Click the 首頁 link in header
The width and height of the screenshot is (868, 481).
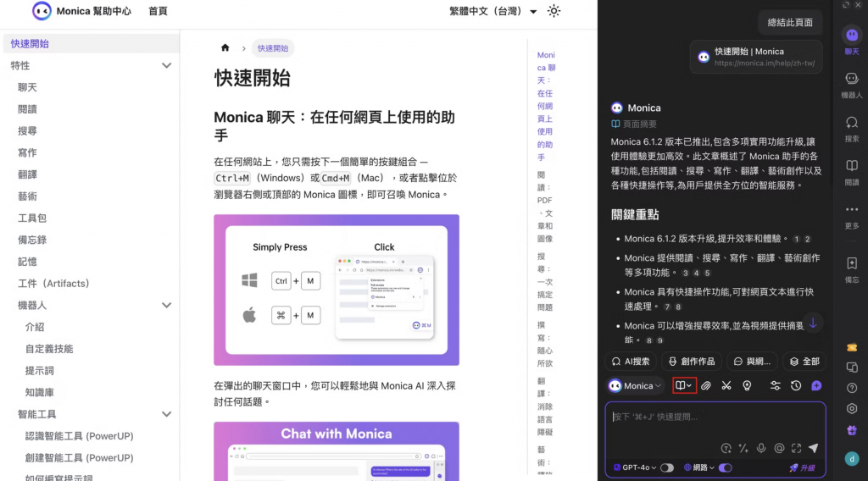pyautogui.click(x=158, y=11)
